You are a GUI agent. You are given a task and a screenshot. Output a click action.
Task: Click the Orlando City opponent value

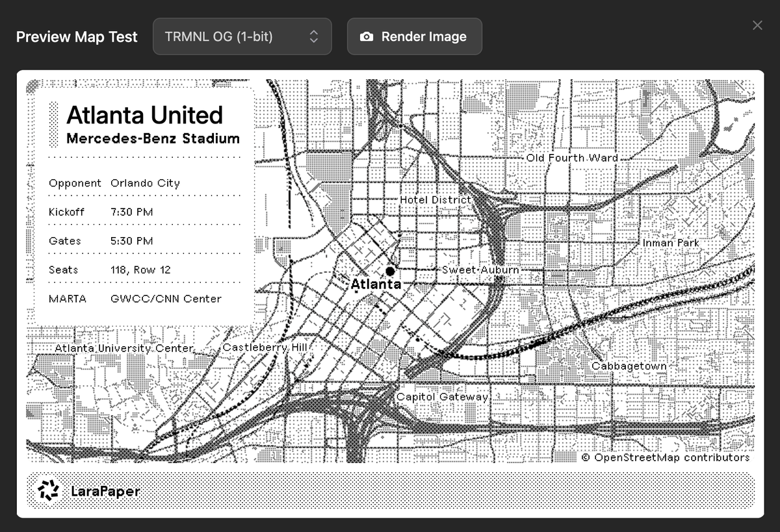pos(145,183)
